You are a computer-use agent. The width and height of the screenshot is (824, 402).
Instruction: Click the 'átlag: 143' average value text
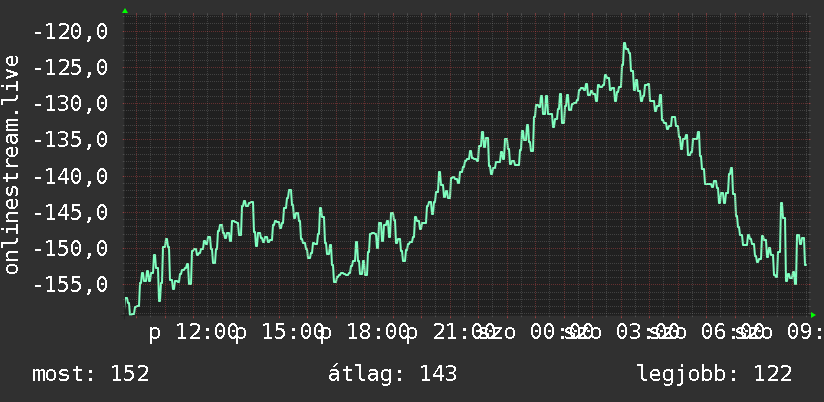393,374
